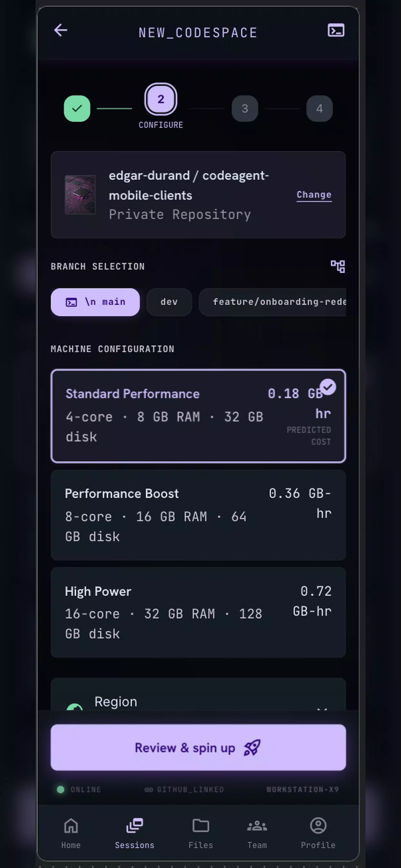Screen dimensions: 401x868
Task: Choose the main branch chip
Action: pos(95,302)
